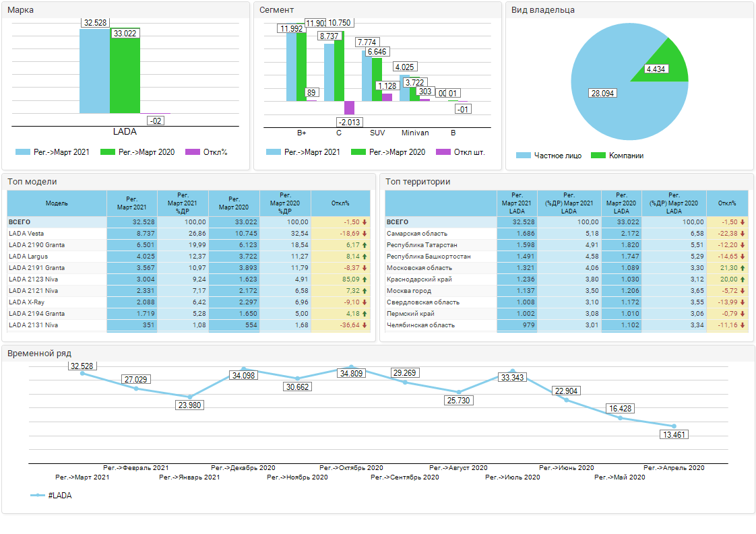Click the red down arrow for LADA 2131 Niva
The width and height of the screenshot is (756, 534).
point(365,325)
